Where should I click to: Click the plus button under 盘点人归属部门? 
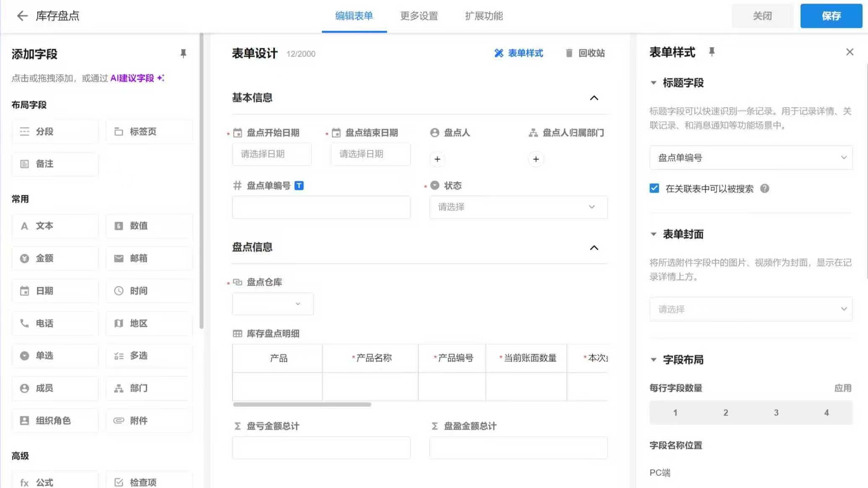coord(536,159)
